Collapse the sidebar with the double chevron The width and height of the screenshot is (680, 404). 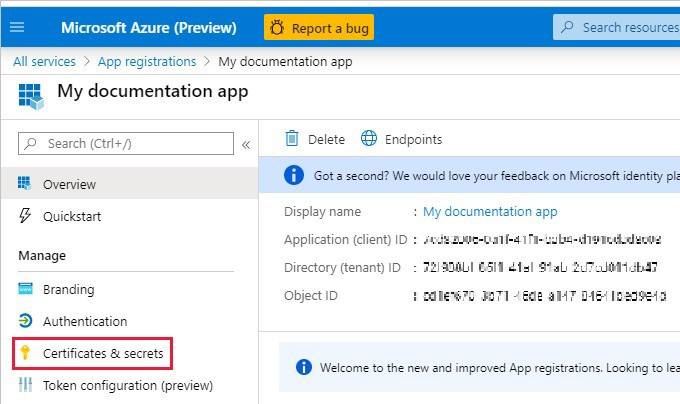(245, 144)
